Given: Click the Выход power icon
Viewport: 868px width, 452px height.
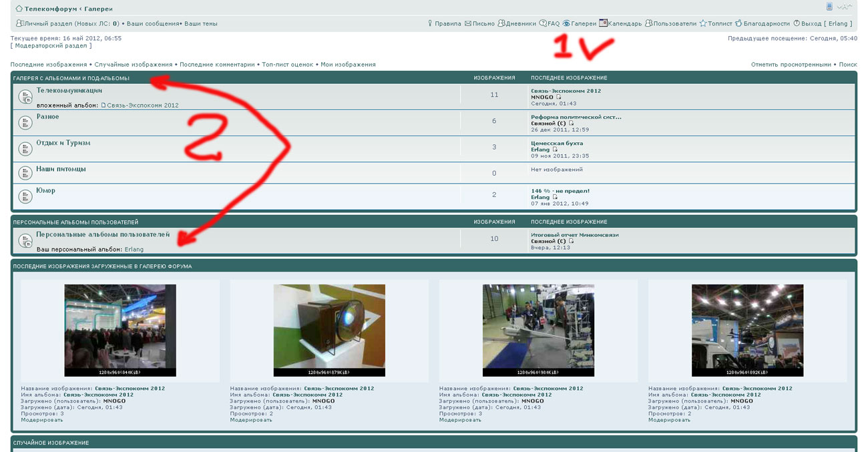Looking at the screenshot, I should (x=797, y=23).
